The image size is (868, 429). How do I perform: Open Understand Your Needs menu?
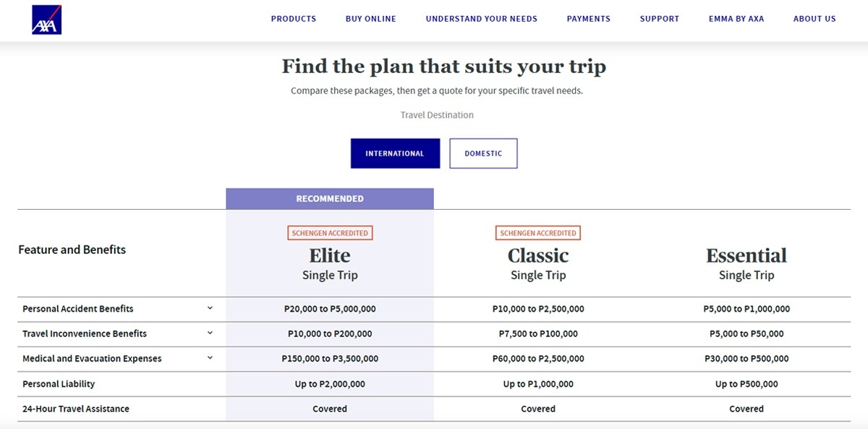pyautogui.click(x=482, y=19)
